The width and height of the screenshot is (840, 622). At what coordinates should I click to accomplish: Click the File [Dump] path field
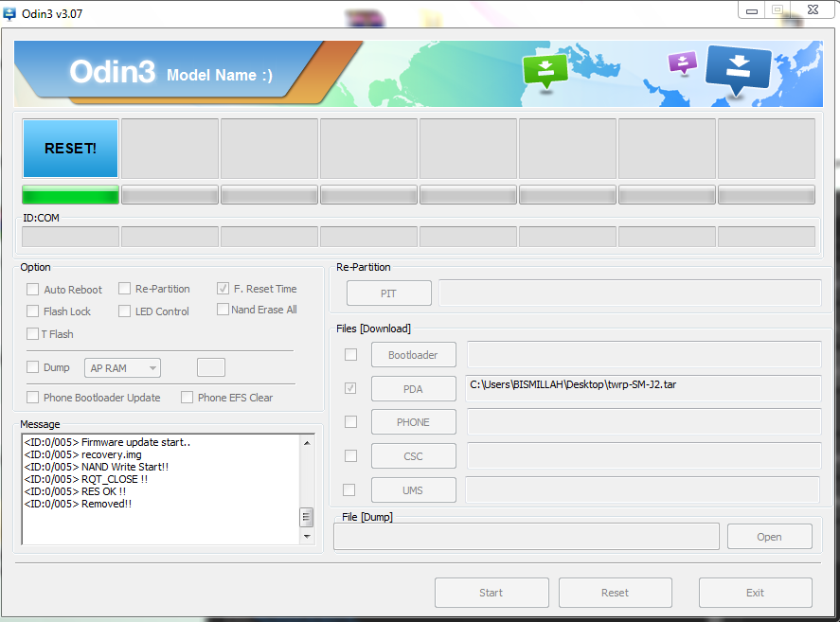527,536
